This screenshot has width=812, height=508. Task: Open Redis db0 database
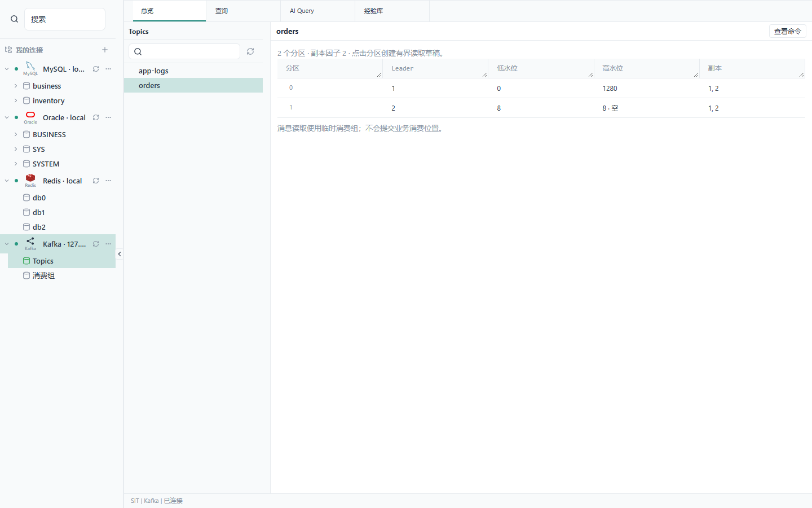pos(61,198)
